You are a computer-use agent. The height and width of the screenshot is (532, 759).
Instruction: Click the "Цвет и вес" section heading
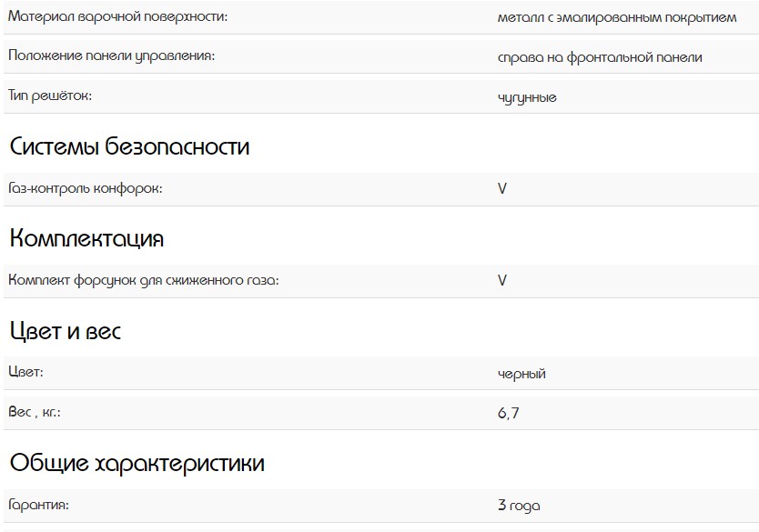[66, 331]
